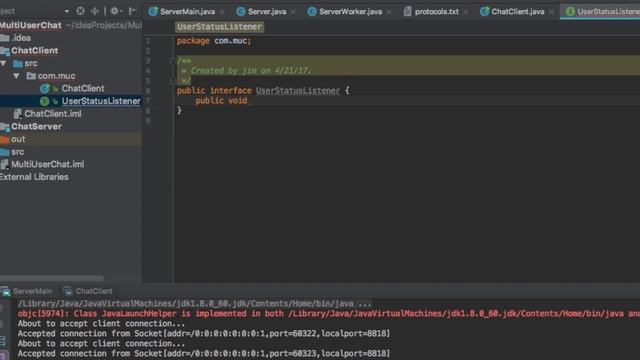Click the Project panel horizontal scrollbar

(x=51, y=278)
